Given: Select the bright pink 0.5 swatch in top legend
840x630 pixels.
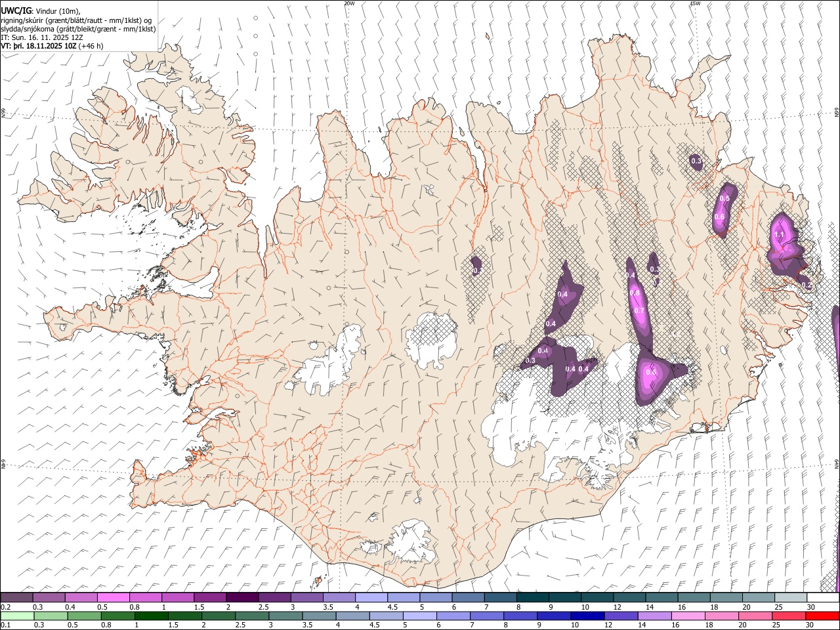Looking at the screenshot, I should click(114, 598).
